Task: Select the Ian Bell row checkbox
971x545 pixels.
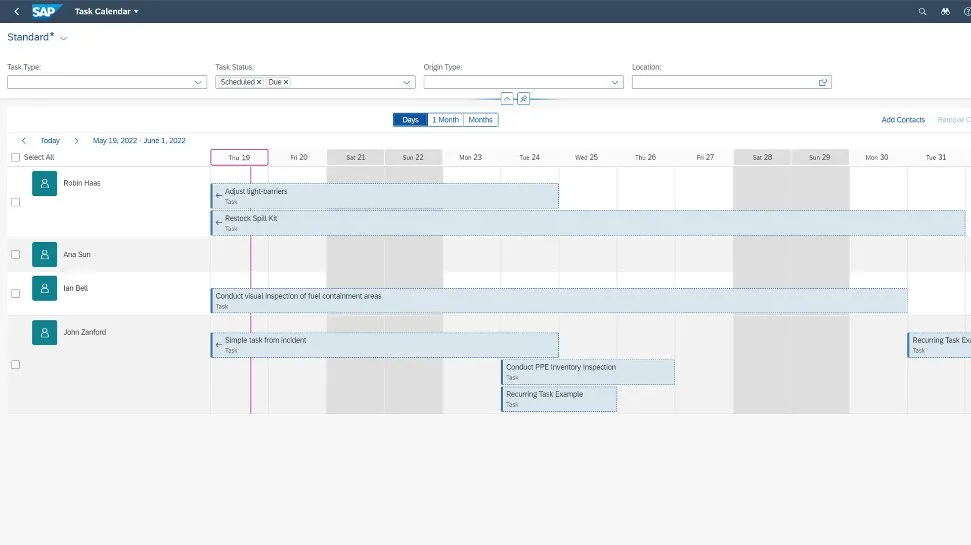Action: [x=15, y=294]
